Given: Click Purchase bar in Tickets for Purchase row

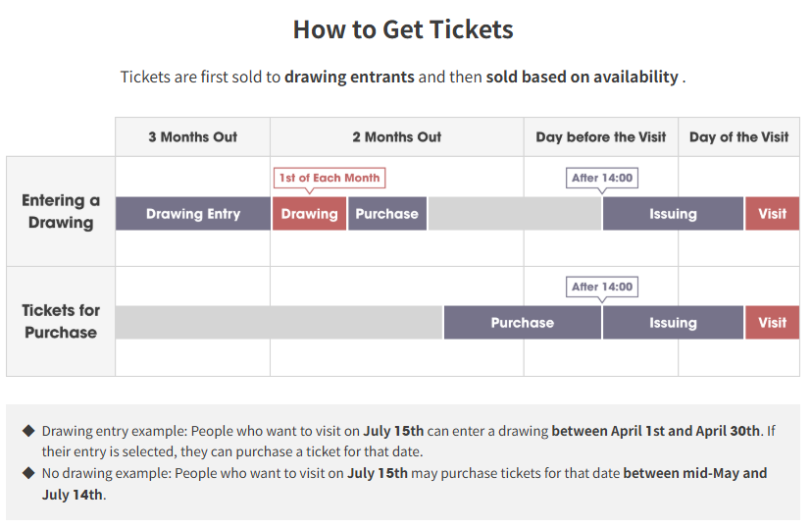Looking at the screenshot, I should (x=522, y=323).
